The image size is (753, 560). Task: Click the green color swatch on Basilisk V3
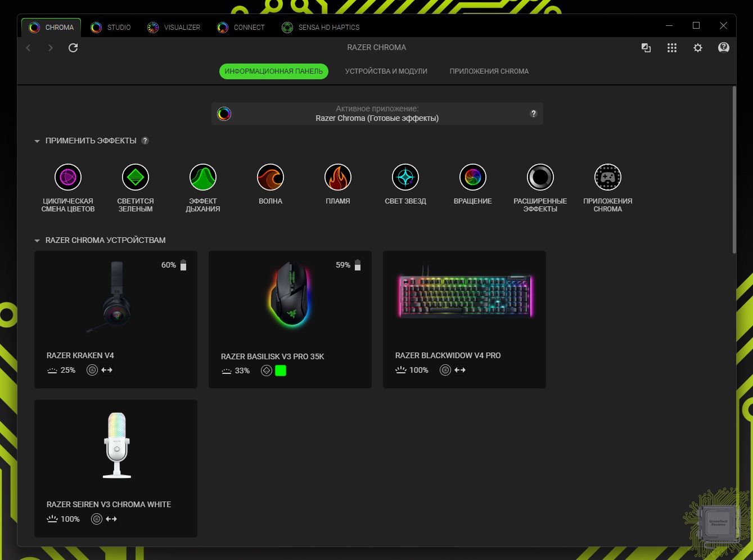[281, 371]
